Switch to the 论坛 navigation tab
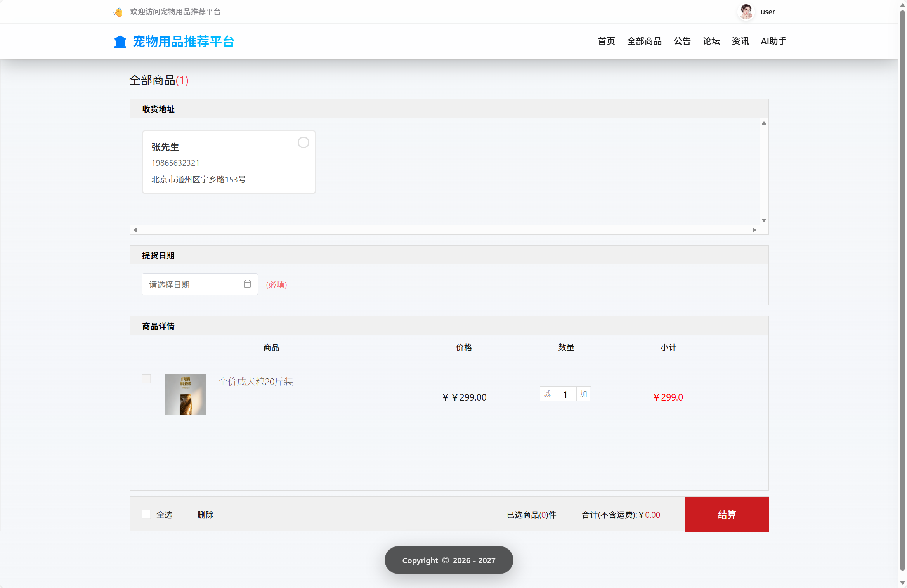This screenshot has width=907, height=588. [x=711, y=41]
